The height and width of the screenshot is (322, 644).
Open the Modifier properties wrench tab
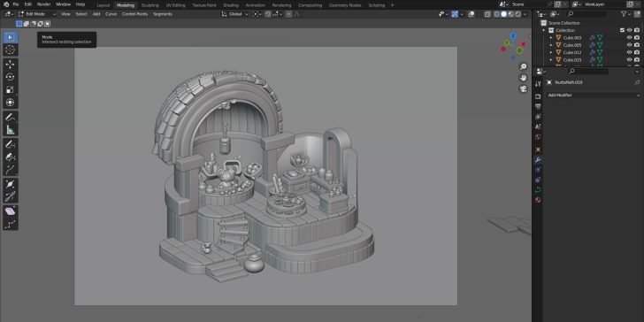tap(538, 159)
